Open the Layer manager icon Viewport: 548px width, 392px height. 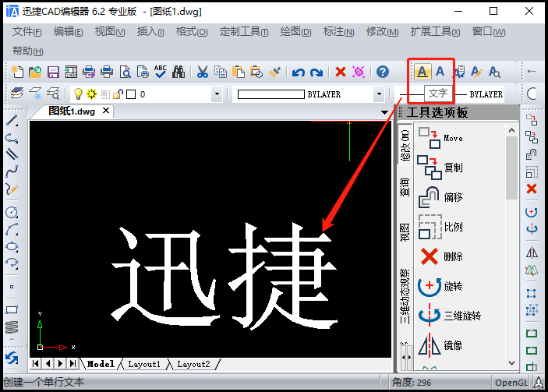click(17, 94)
